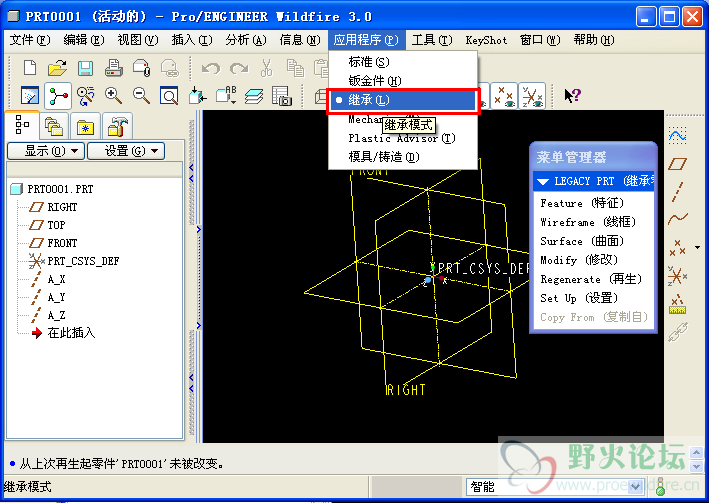
Task: Zoom in with the magnifier plus icon
Action: tap(113, 96)
